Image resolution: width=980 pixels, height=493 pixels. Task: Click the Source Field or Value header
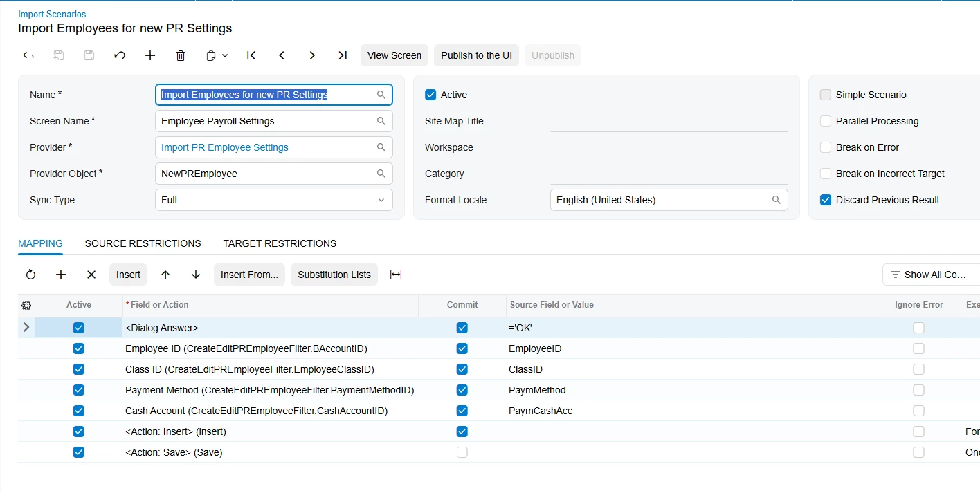pos(691,305)
